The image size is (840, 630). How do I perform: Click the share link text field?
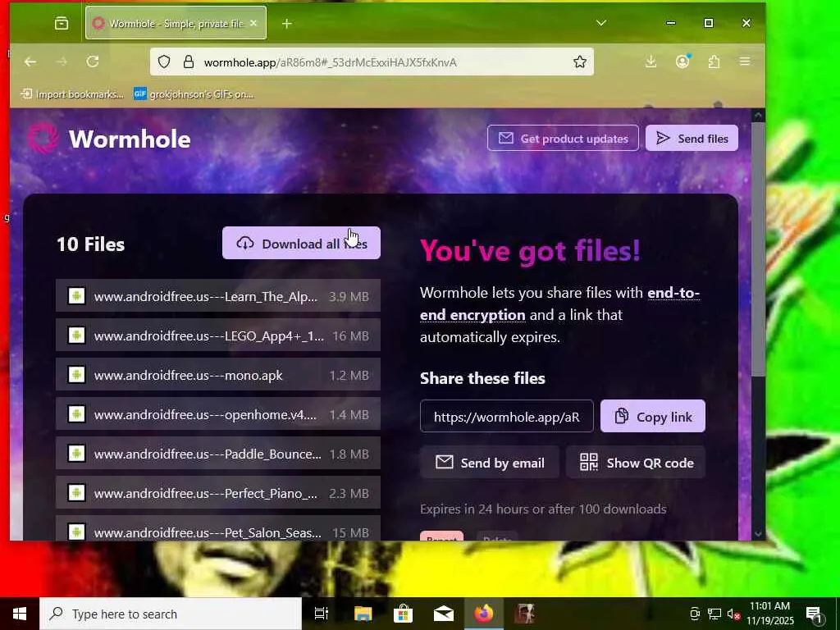coord(507,416)
